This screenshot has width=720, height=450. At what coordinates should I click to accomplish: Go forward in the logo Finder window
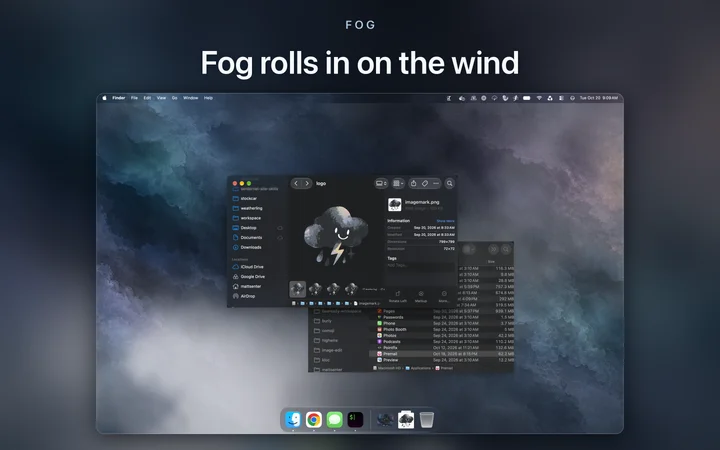pyautogui.click(x=307, y=183)
